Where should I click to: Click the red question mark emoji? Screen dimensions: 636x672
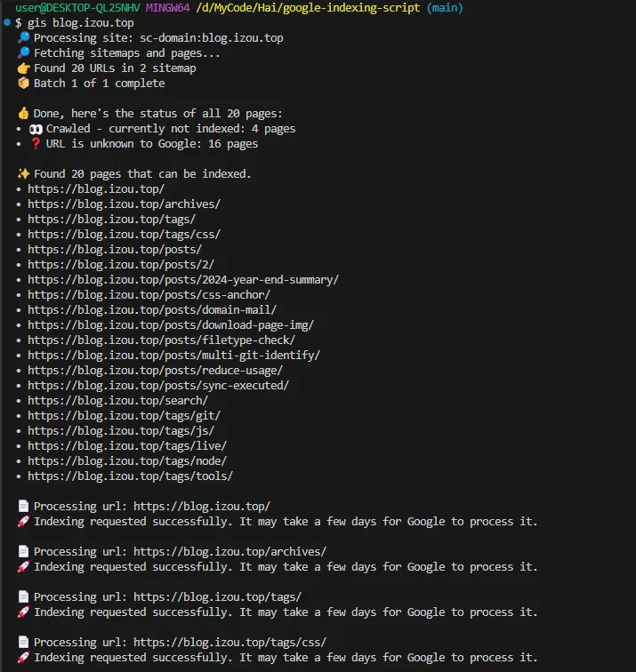pyautogui.click(x=36, y=144)
